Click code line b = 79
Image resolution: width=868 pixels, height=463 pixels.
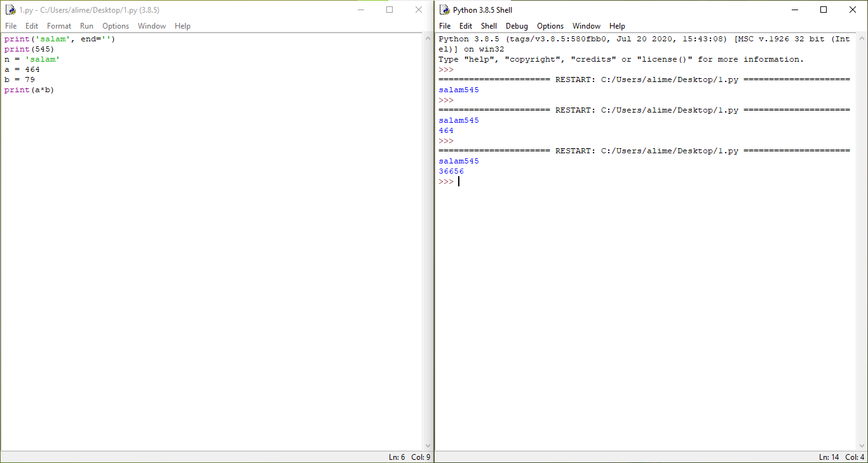tap(19, 79)
